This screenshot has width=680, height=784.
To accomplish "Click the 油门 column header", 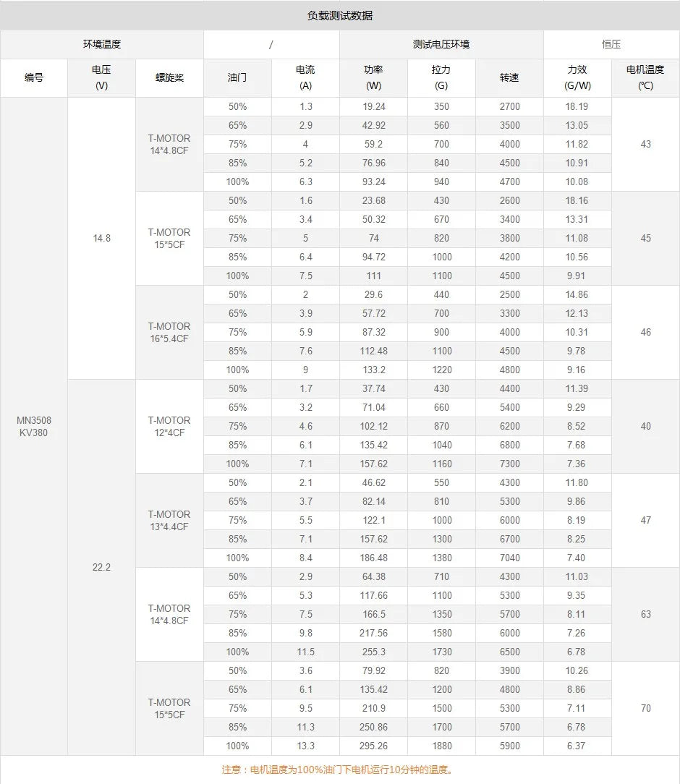I will pyautogui.click(x=237, y=77).
